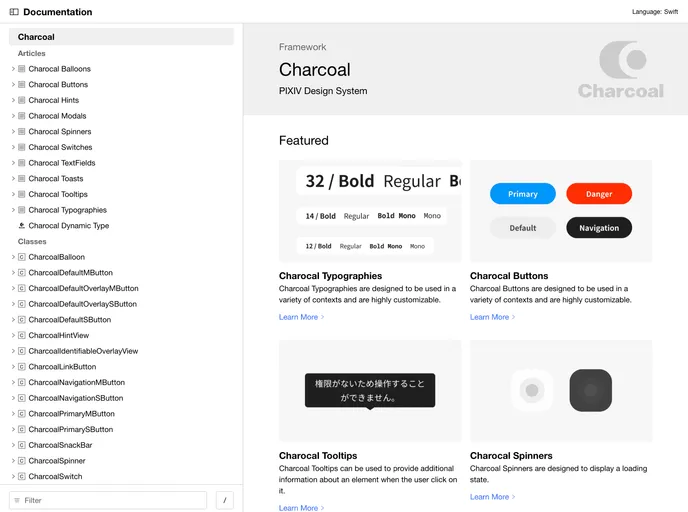Expand the CharcoalBalloon class row
This screenshot has height=512, width=688.
click(13, 257)
